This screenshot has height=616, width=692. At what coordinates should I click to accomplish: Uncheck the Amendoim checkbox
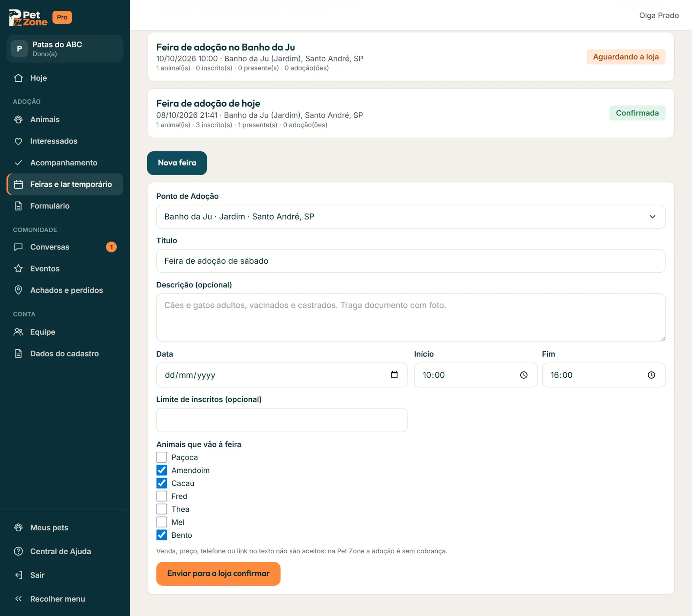161,470
